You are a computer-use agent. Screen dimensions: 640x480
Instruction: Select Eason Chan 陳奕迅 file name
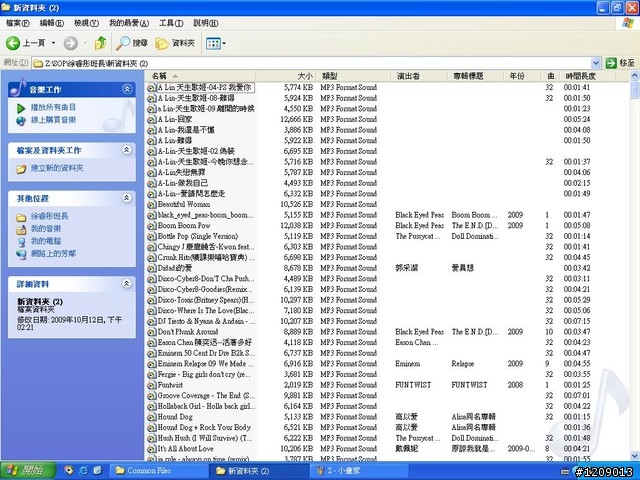pyautogui.click(x=204, y=342)
